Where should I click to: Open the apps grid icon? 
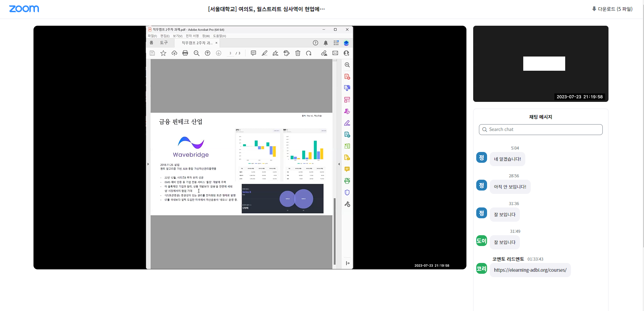point(336,43)
